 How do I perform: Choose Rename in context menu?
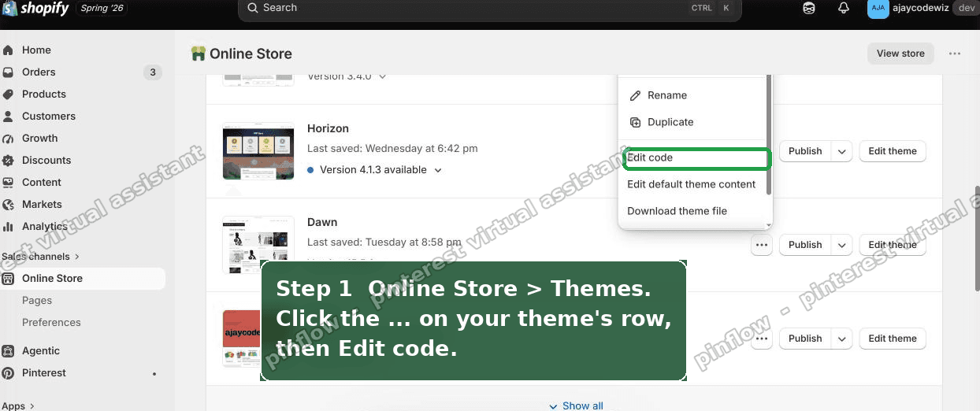(x=667, y=95)
